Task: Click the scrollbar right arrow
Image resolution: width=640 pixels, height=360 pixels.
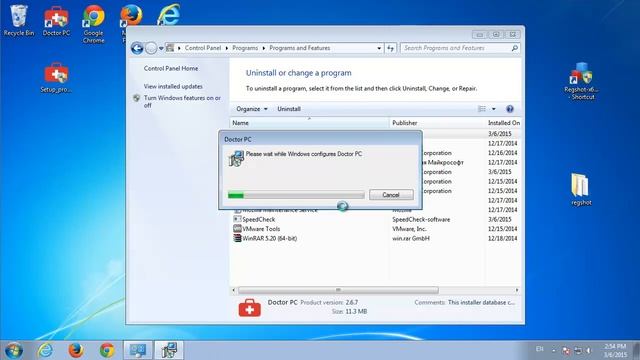Action: coord(517,290)
